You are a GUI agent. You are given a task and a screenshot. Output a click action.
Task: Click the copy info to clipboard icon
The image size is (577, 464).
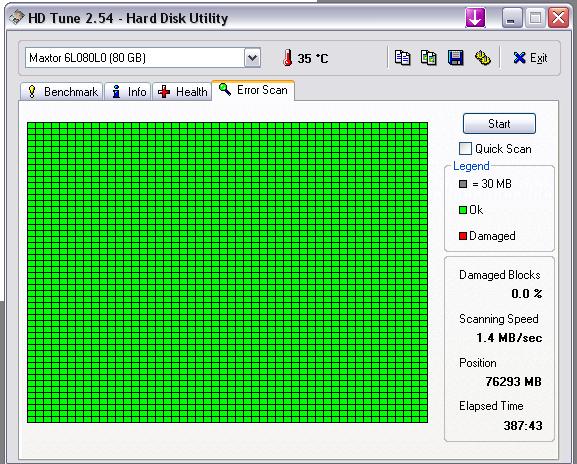click(x=402, y=58)
